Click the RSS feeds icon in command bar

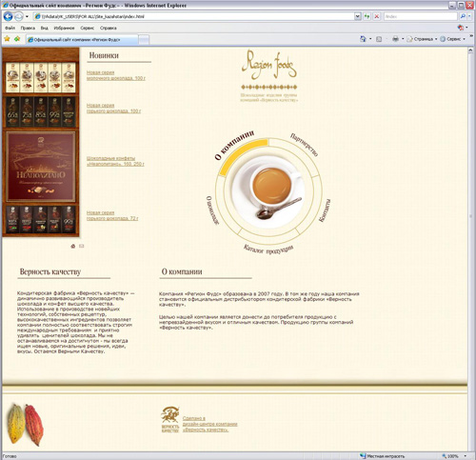coord(379,39)
